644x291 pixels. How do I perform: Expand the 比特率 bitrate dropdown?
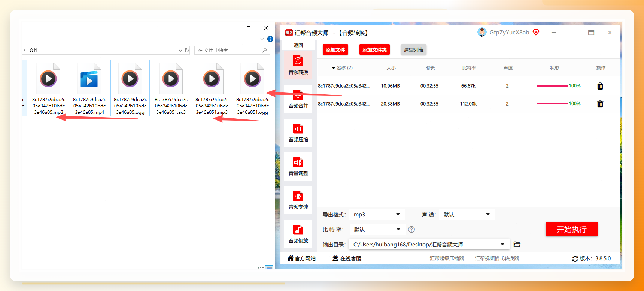[x=377, y=230]
